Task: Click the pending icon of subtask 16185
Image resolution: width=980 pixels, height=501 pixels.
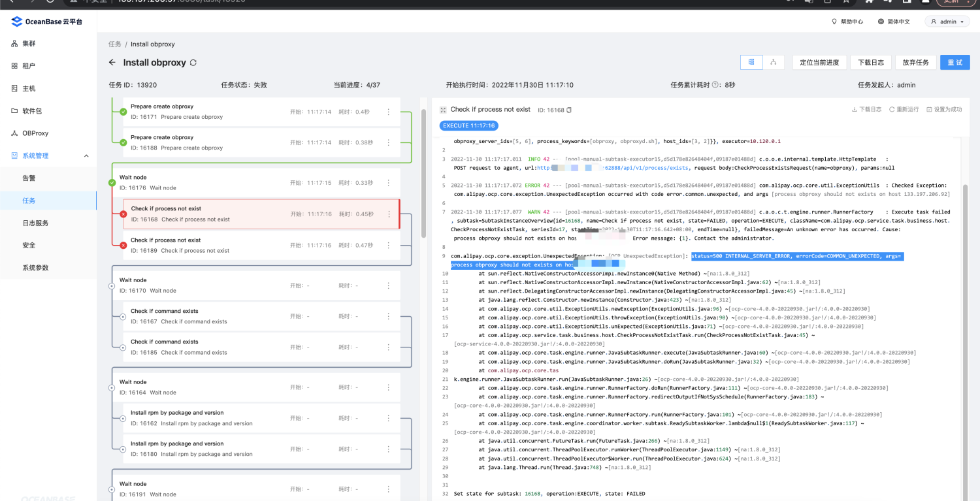Action: (x=123, y=347)
